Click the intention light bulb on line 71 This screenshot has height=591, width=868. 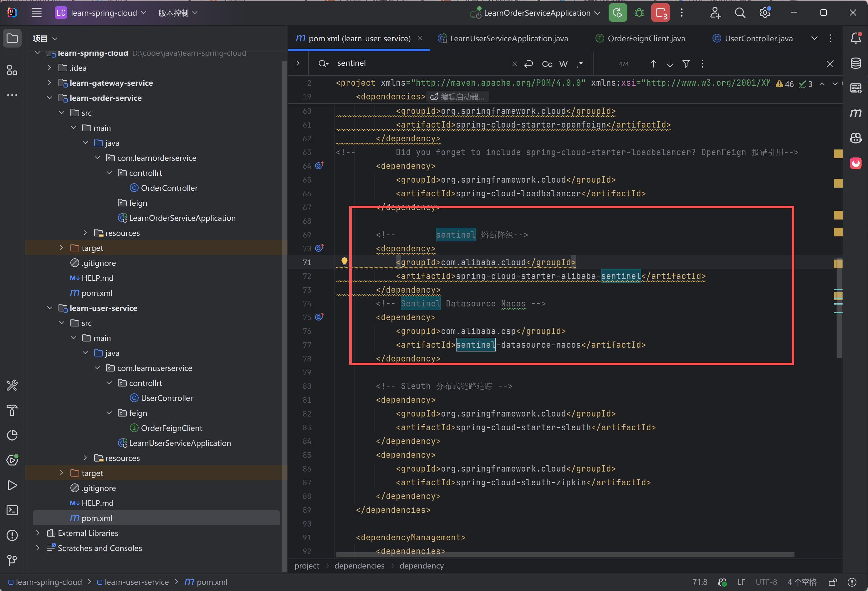pyautogui.click(x=345, y=262)
